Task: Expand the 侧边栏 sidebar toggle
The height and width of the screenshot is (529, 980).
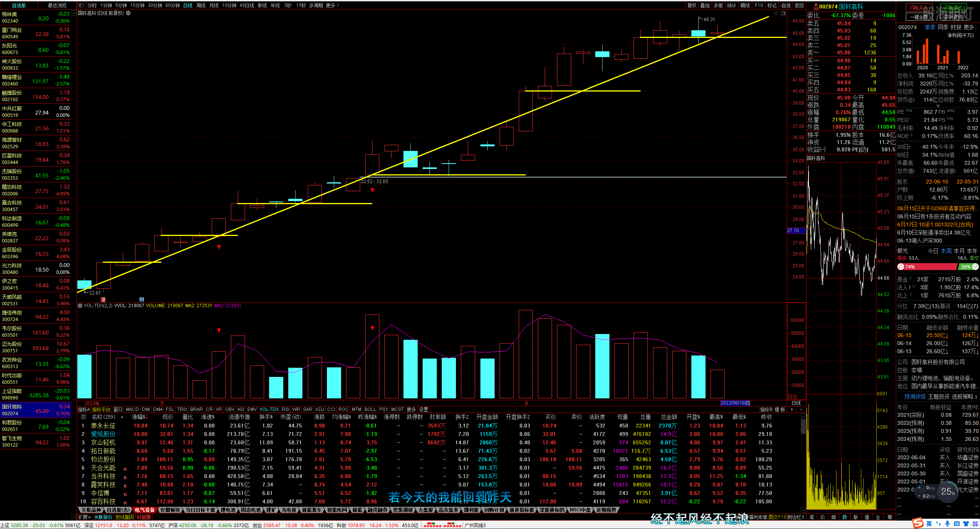Action: click(796, 517)
